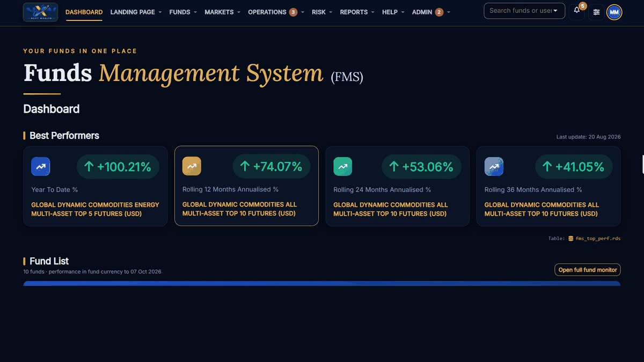Click the fms_top_perf.rds table label

598,239
